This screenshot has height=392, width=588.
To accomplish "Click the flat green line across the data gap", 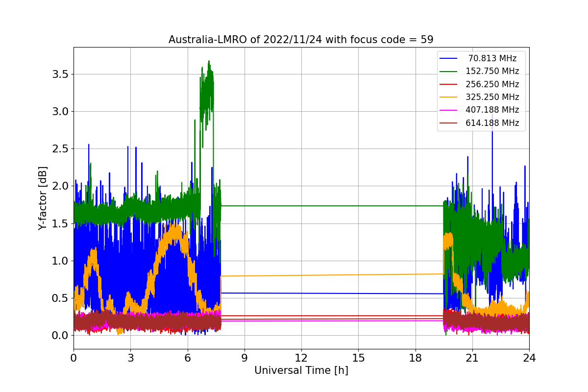I will pos(332,206).
